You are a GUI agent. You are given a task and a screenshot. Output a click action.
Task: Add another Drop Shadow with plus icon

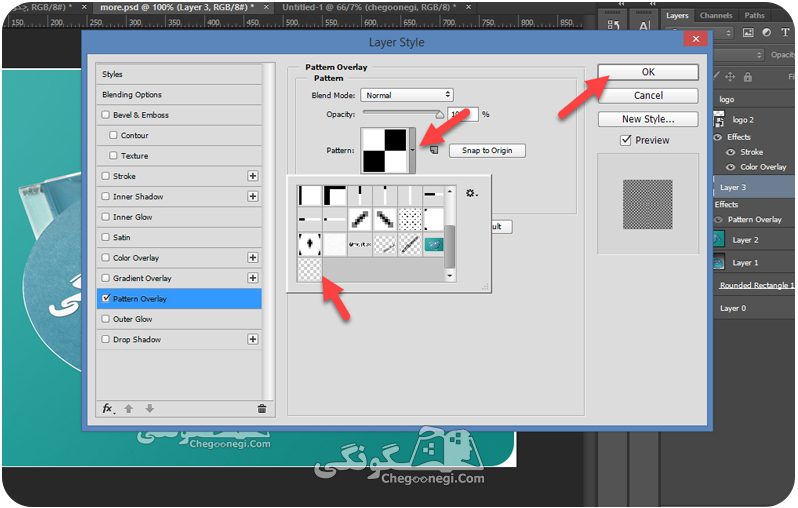252,339
